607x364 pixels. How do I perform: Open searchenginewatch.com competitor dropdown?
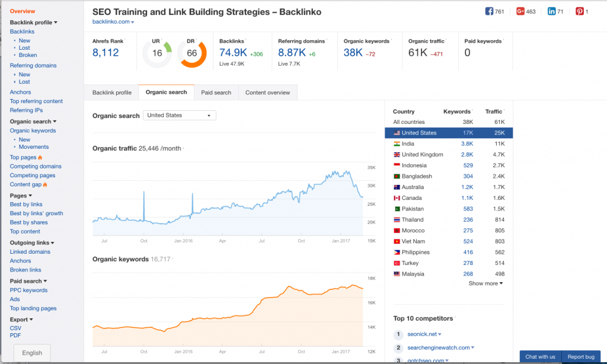[472, 348]
